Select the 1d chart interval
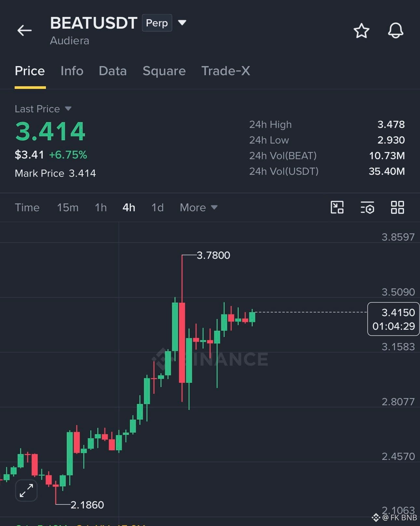 tap(158, 207)
